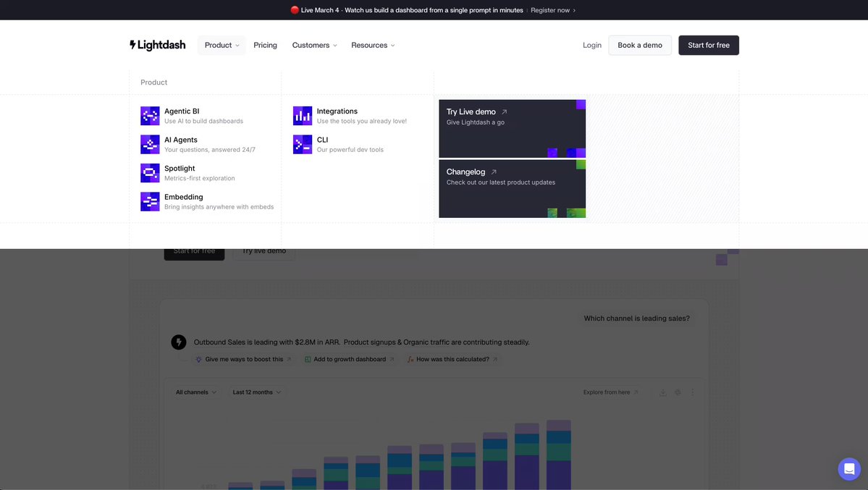Click Explore from here link
The width and height of the screenshot is (868, 490).
[610, 392]
